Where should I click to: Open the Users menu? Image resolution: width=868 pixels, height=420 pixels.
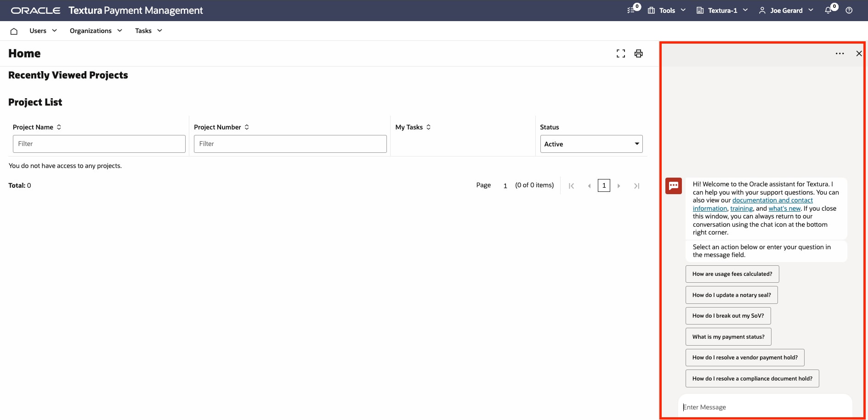tap(43, 31)
